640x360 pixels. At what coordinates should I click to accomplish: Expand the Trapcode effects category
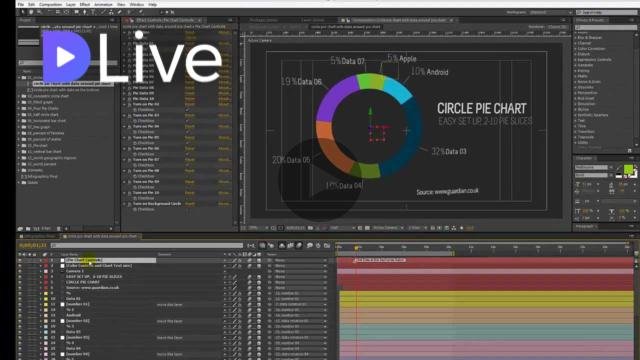point(576,137)
